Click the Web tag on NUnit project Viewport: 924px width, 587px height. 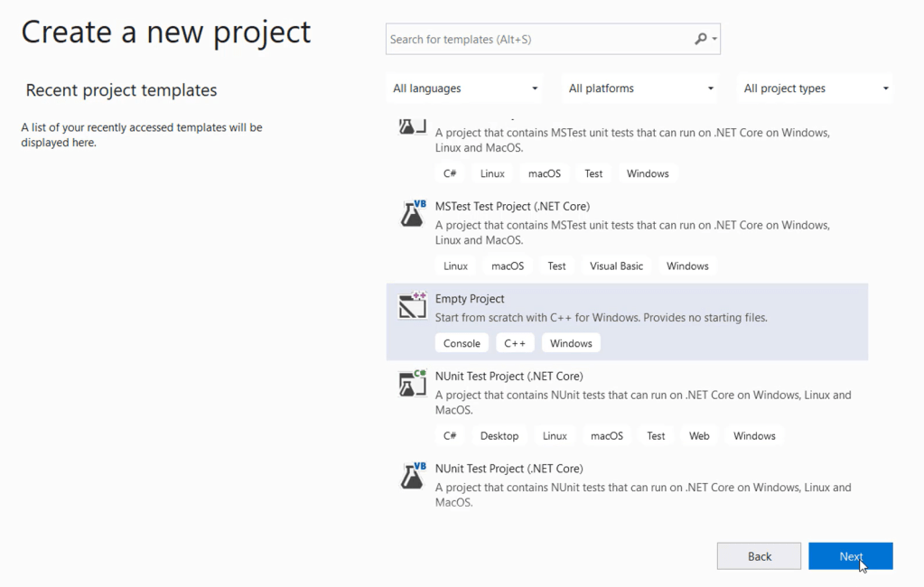699,435
